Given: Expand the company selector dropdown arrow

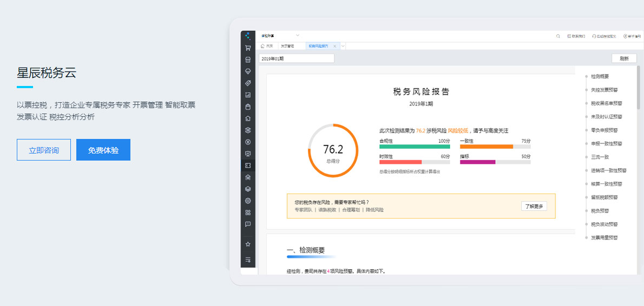Looking at the screenshot, I should tap(298, 35).
